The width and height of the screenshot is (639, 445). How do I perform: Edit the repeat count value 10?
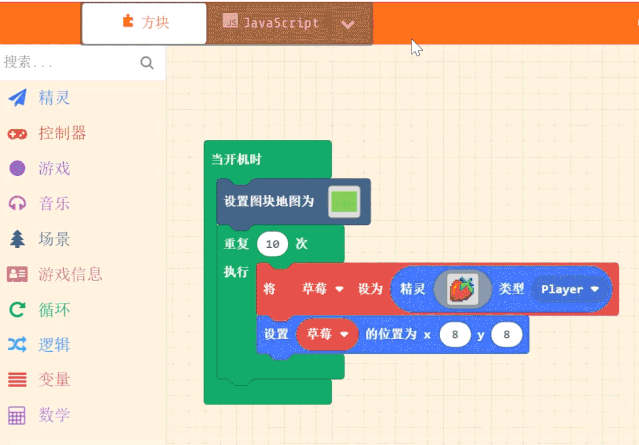point(273,244)
